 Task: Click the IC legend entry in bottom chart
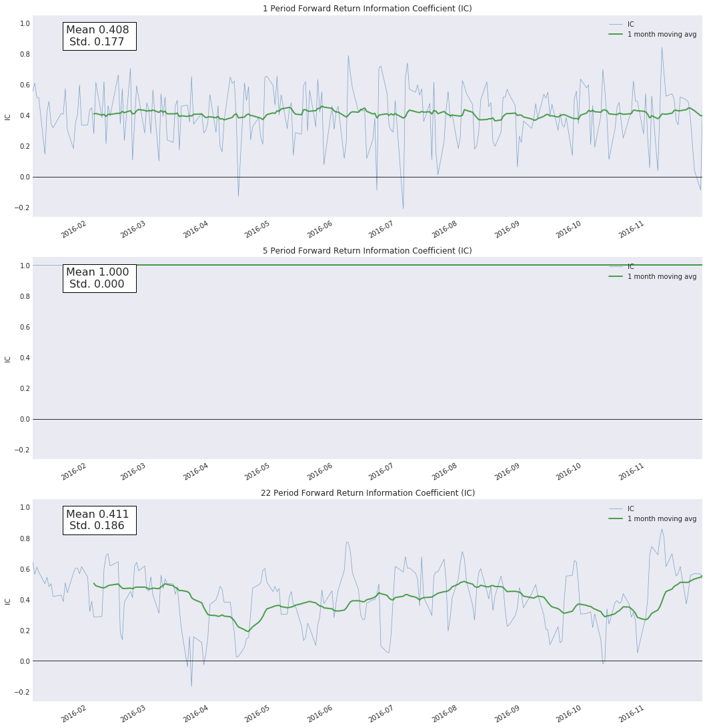pyautogui.click(x=622, y=509)
